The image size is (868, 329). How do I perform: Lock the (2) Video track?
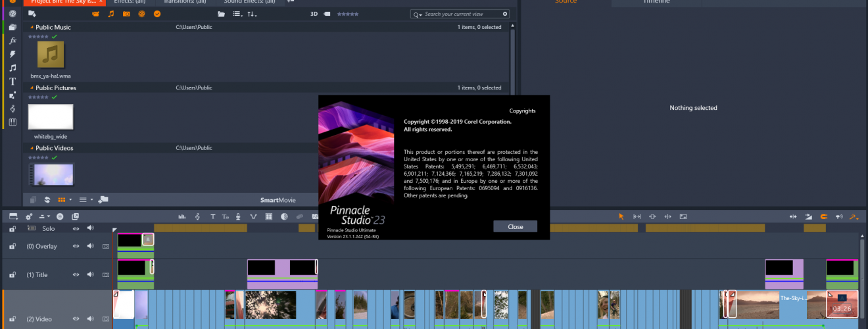12,318
